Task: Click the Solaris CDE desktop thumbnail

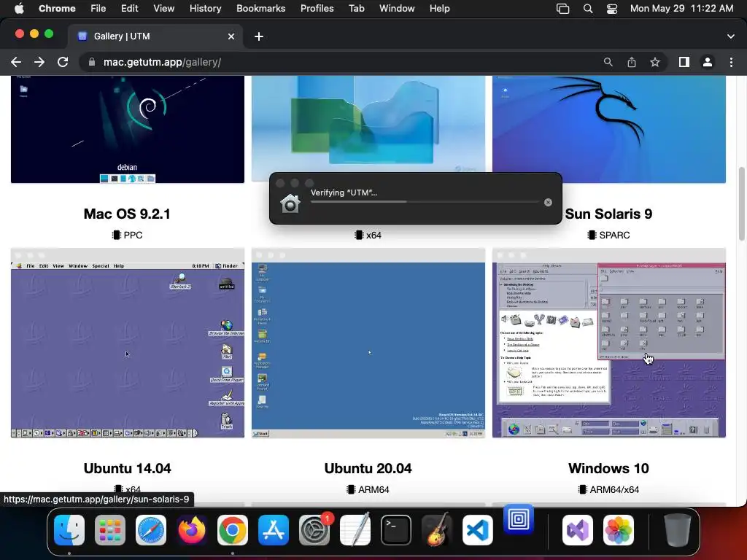Action: click(609, 343)
